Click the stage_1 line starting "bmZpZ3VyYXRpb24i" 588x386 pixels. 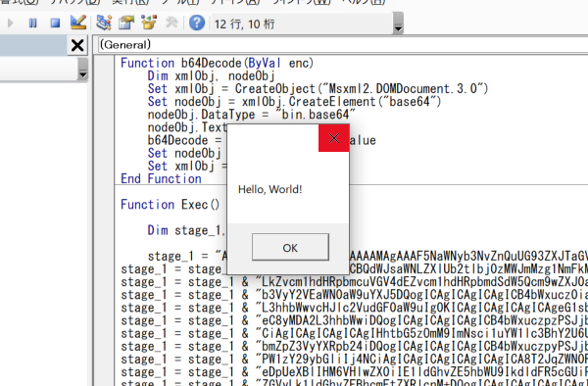354,346
